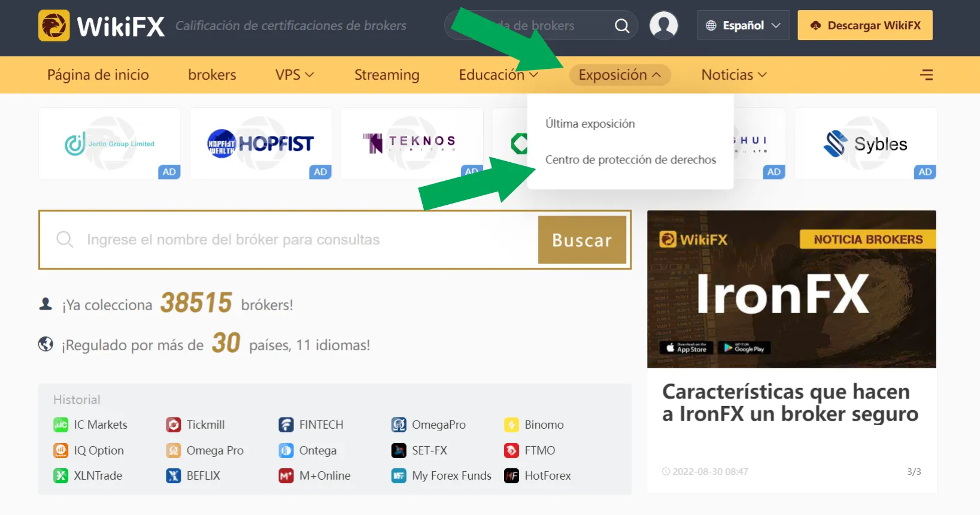Click the Descargar WikiFX button

[865, 26]
